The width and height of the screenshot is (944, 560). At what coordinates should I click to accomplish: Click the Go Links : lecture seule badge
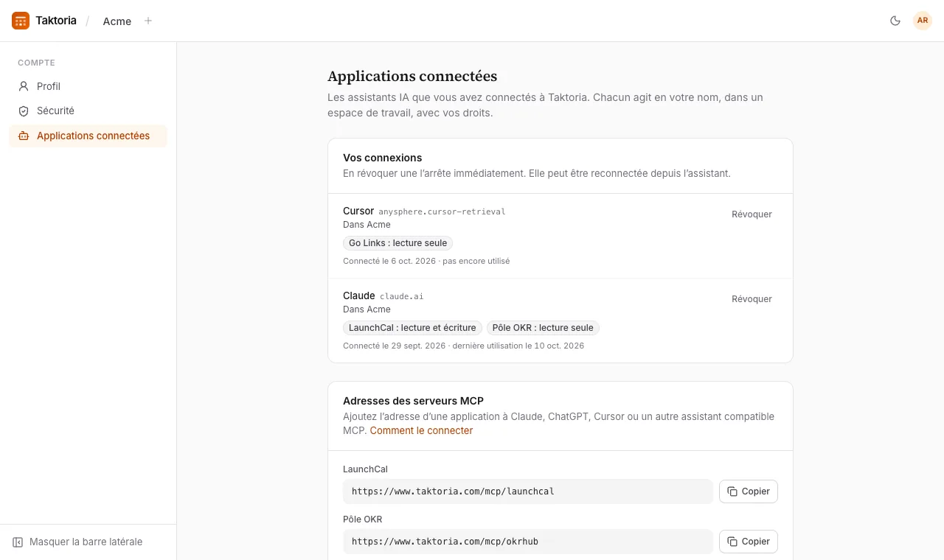click(x=398, y=243)
